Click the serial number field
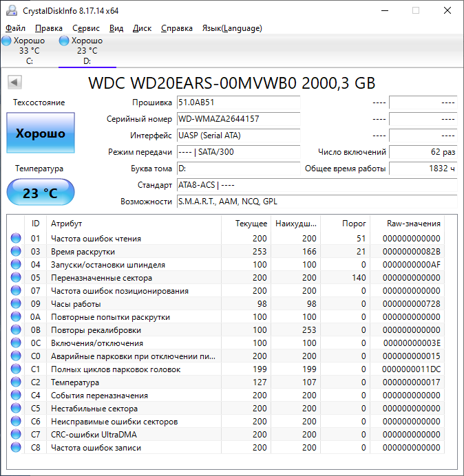 pyautogui.click(x=238, y=119)
